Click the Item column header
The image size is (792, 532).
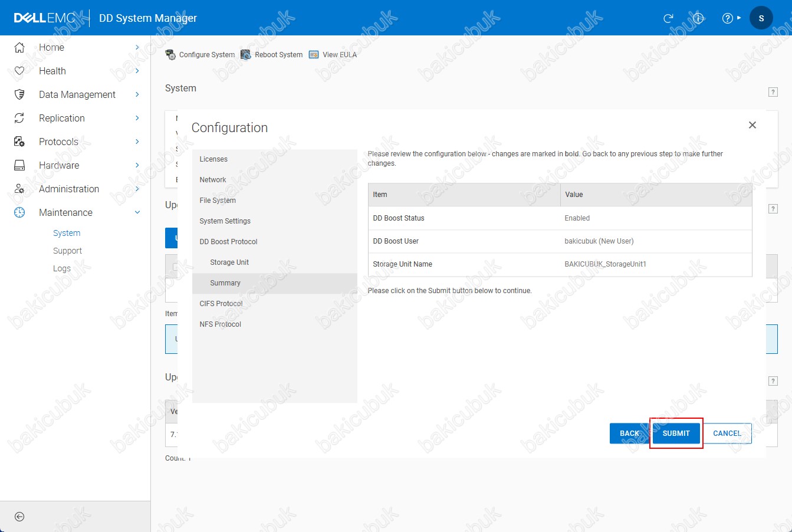tap(464, 195)
